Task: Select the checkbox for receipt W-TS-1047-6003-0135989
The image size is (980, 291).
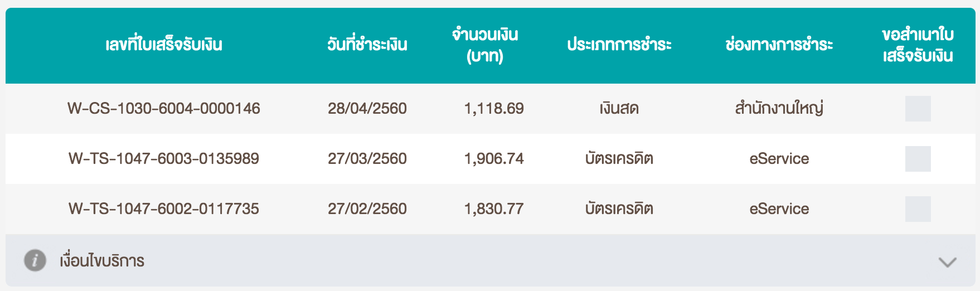Action: click(918, 159)
